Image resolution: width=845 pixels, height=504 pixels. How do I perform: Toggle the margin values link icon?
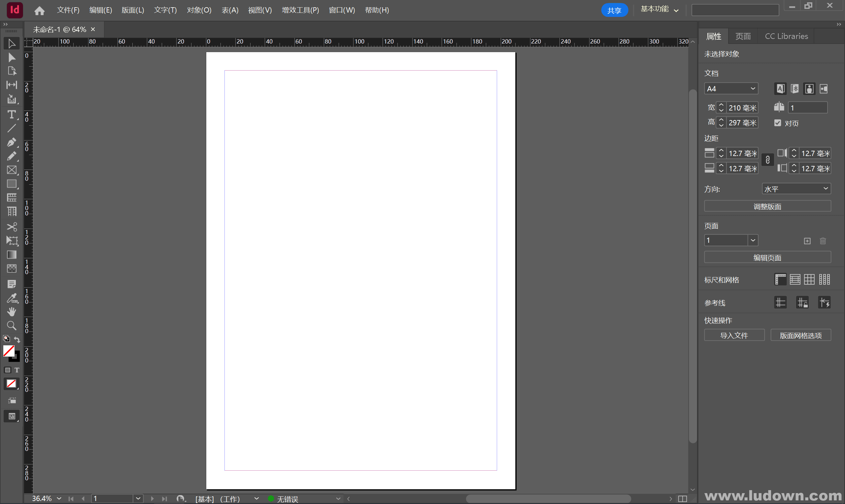coord(767,160)
